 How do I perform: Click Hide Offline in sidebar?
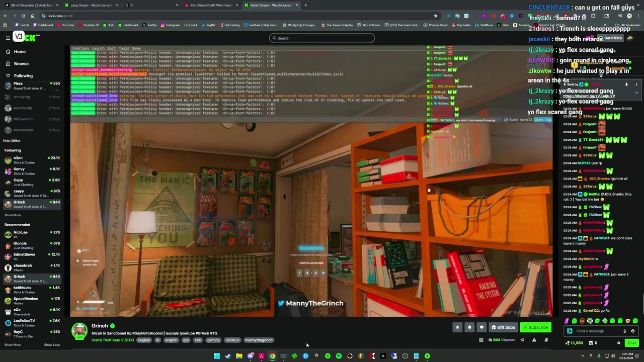(x=12, y=141)
